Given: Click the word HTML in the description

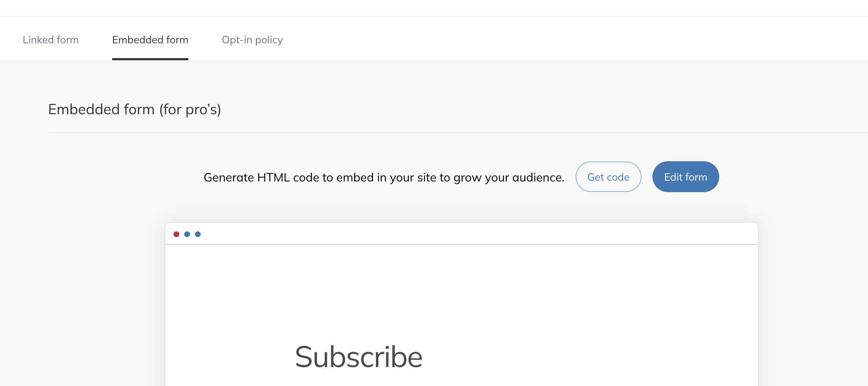Looking at the screenshot, I should point(273,177).
